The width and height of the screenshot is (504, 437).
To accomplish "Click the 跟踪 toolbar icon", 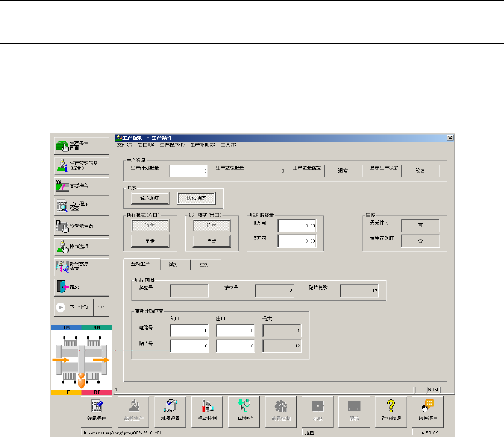I will (x=354, y=412).
